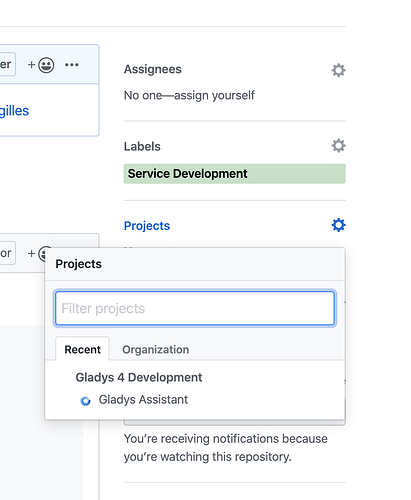This screenshot has width=411, height=500.
Task: Add emoji reaction to second comment
Action: [x=37, y=253]
